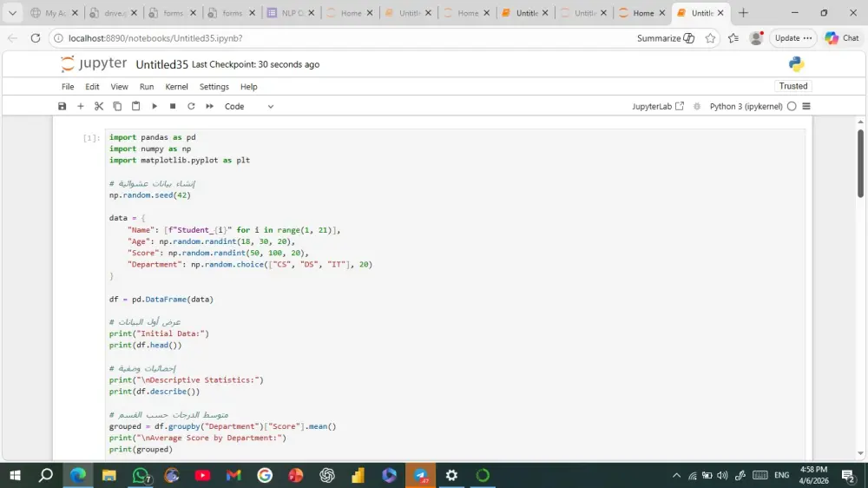Switch the kernel via Python 3 (ipykernel)
The width and height of the screenshot is (868, 488).
coord(746,106)
